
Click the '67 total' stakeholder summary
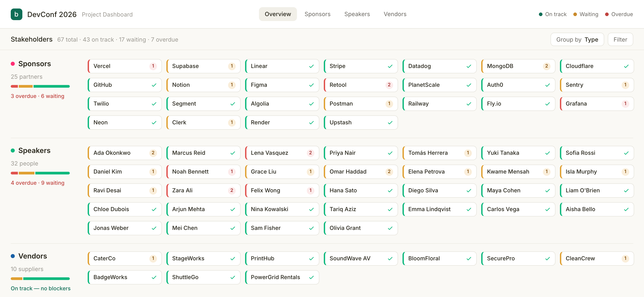coord(68,40)
